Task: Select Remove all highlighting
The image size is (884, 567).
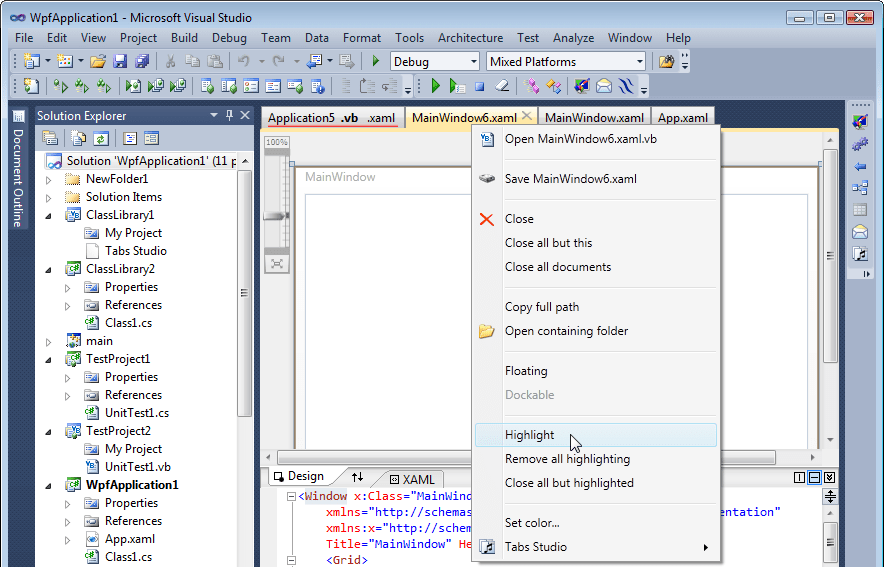Action: [596, 459]
